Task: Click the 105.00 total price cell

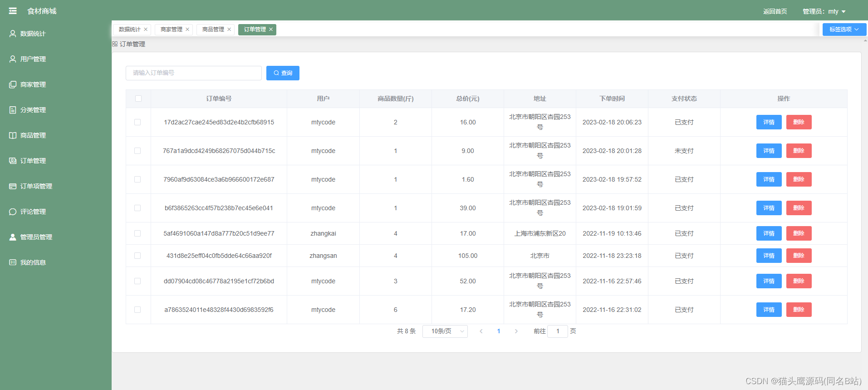Action: [468, 256]
